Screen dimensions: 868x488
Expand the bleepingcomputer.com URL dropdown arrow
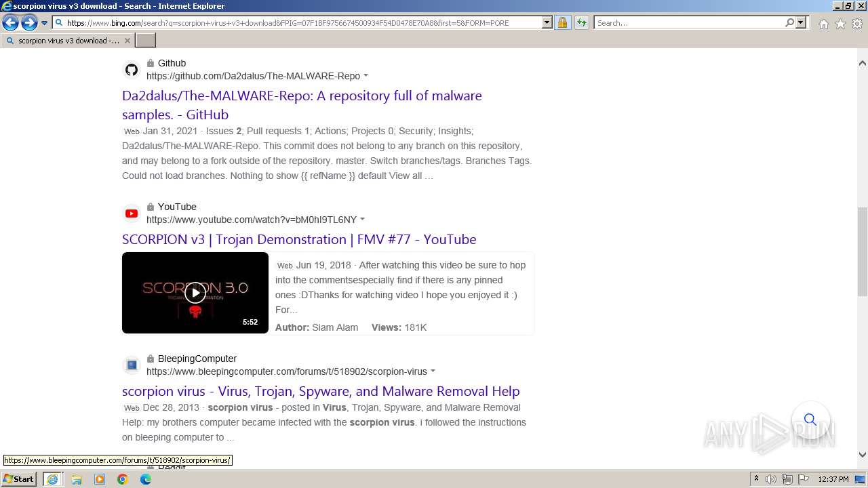[x=433, y=371]
